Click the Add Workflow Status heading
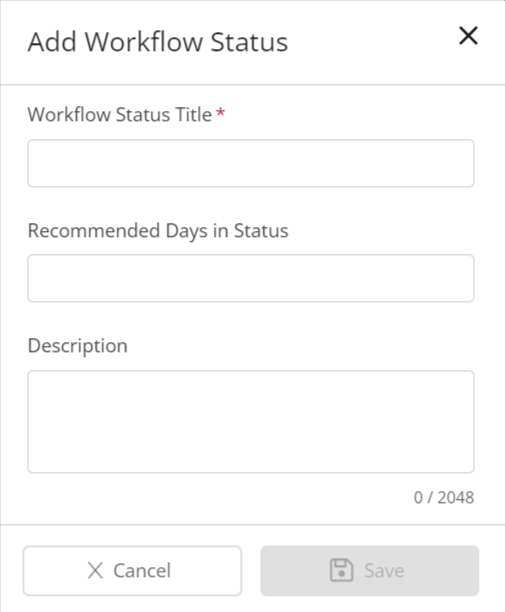The height and width of the screenshot is (612, 505). (158, 41)
